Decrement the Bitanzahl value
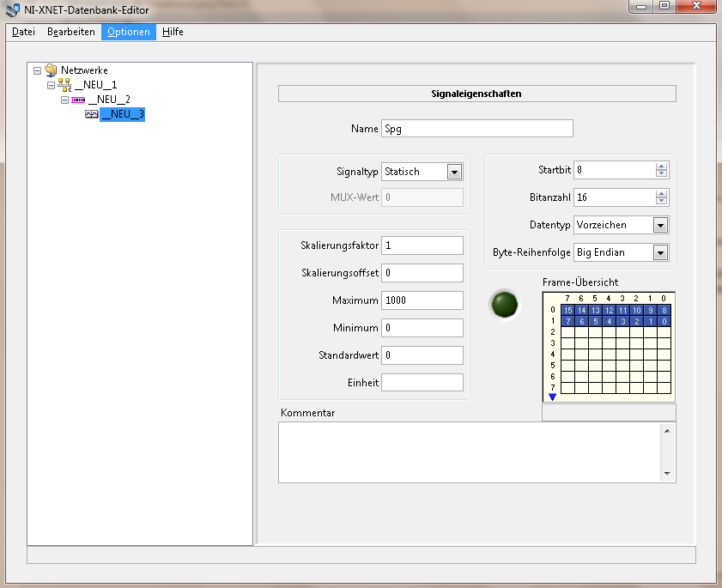Screen dimensions: 722x588 coord(662,201)
